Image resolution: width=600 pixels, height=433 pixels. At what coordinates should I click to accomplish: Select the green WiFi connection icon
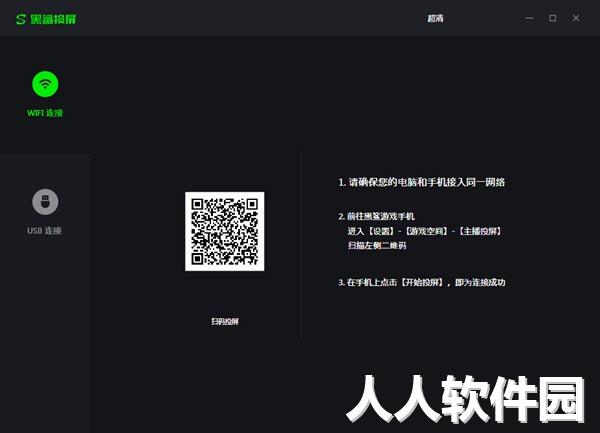(x=45, y=84)
